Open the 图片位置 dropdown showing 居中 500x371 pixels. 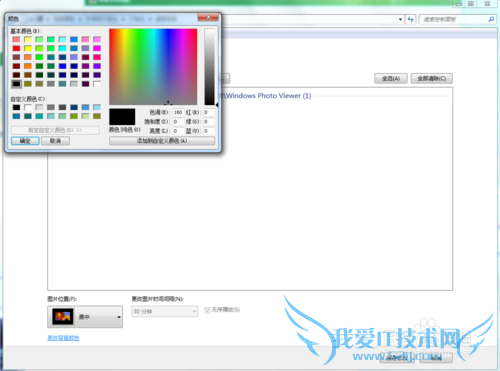point(85,317)
